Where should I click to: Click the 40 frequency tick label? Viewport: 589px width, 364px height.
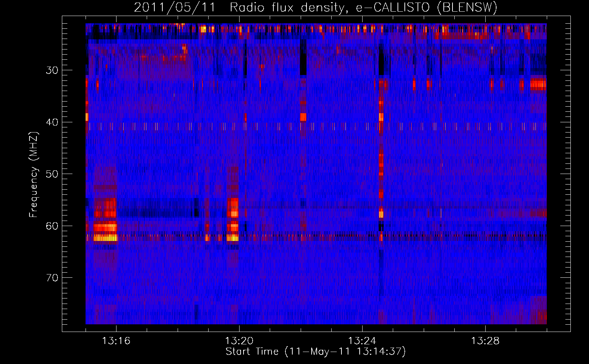click(x=52, y=122)
